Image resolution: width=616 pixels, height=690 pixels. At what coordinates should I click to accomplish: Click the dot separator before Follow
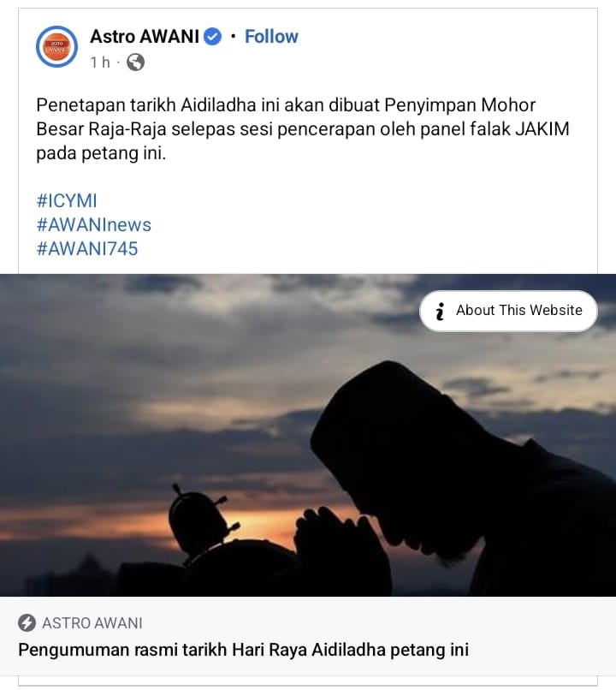pyautogui.click(x=233, y=36)
